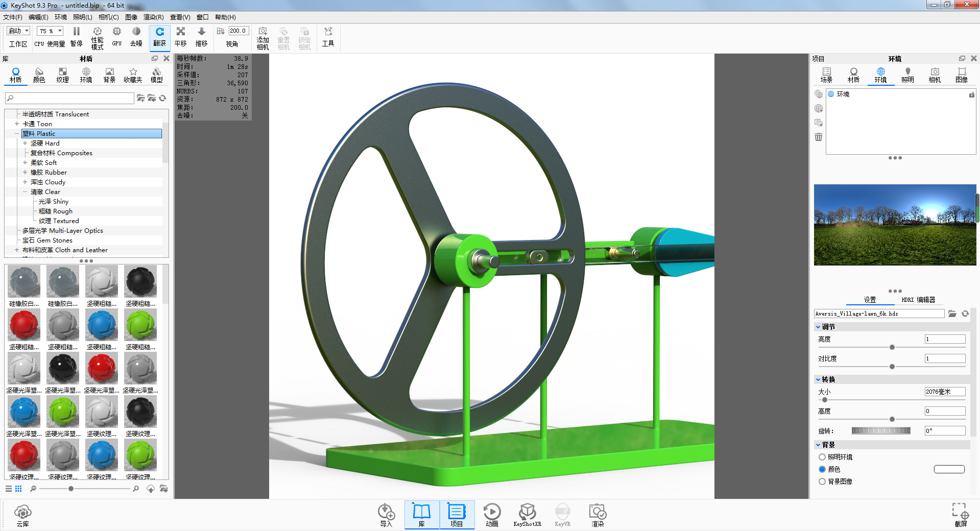The height and width of the screenshot is (531, 980).
Task: Select Lighting Environment (照明环境) background option
Action: 822,457
